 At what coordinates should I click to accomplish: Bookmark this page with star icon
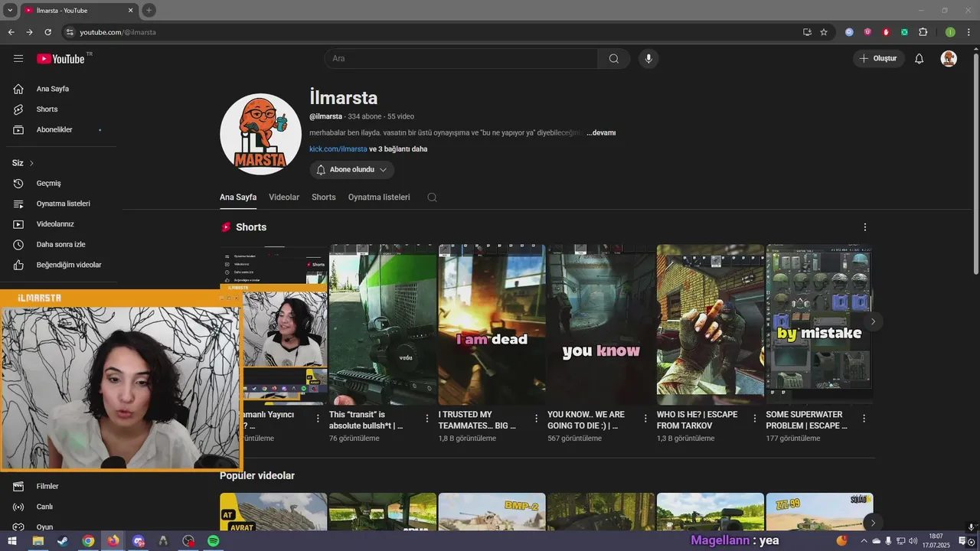(824, 32)
